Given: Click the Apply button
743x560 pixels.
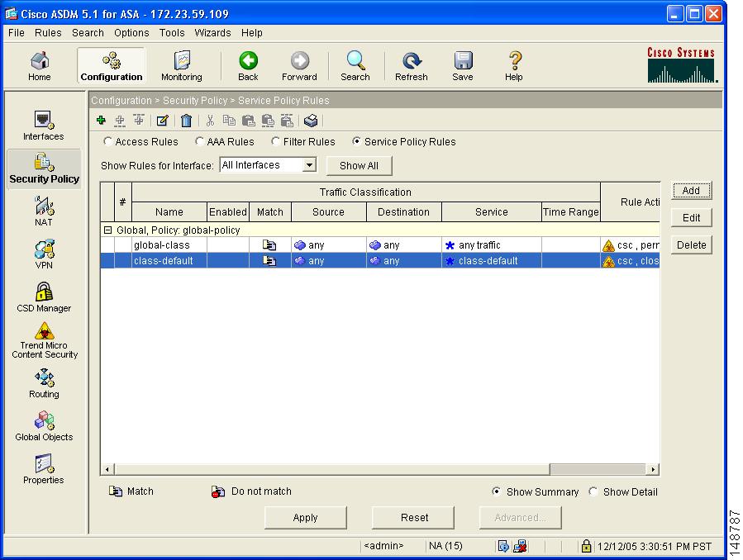Looking at the screenshot, I should 306,517.
